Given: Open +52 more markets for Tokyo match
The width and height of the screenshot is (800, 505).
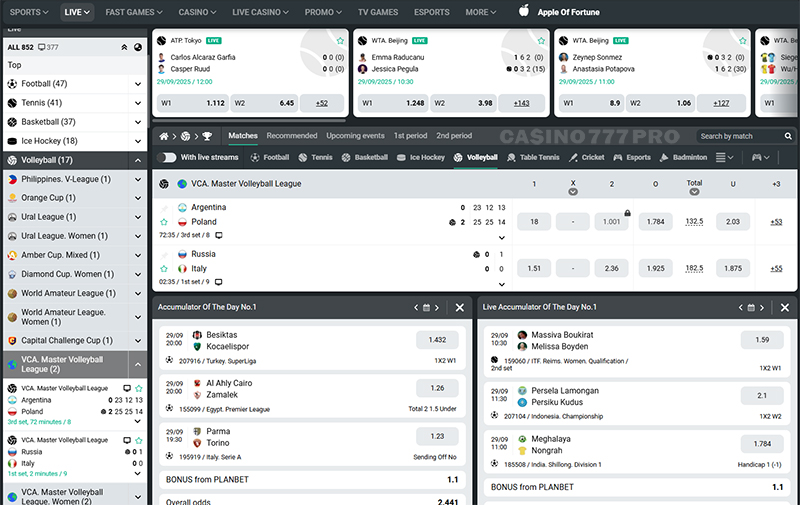Looking at the screenshot, I should tap(321, 103).
